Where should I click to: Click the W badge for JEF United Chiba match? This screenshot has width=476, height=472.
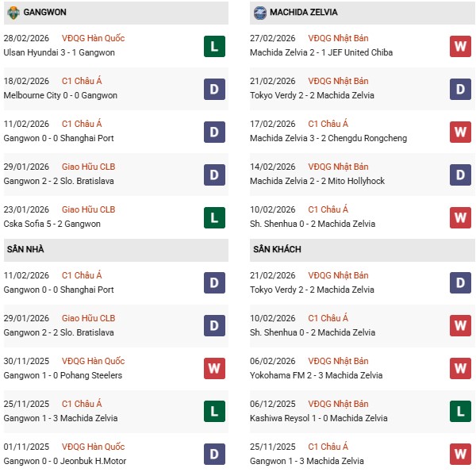click(460, 46)
